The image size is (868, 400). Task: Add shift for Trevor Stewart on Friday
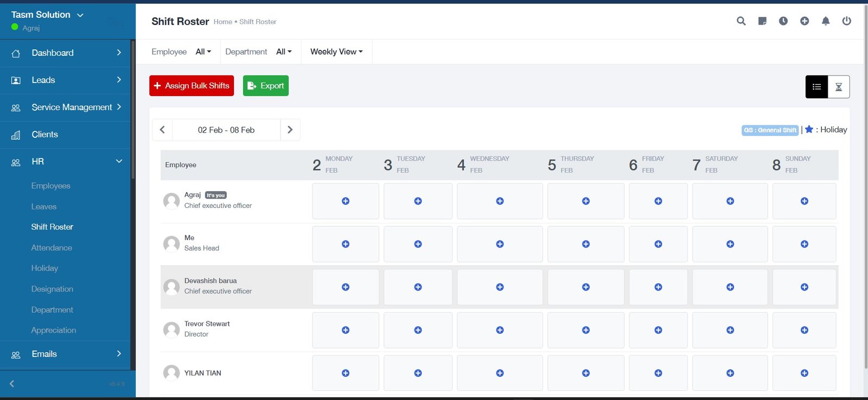point(658,330)
